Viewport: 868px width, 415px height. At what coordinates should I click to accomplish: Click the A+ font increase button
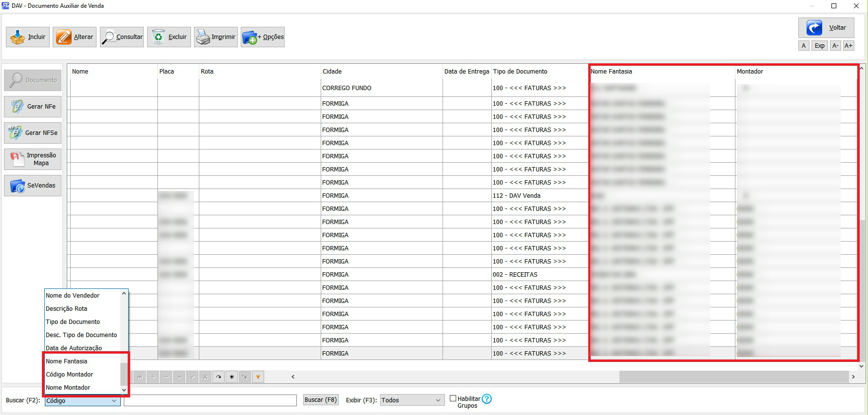tap(849, 46)
